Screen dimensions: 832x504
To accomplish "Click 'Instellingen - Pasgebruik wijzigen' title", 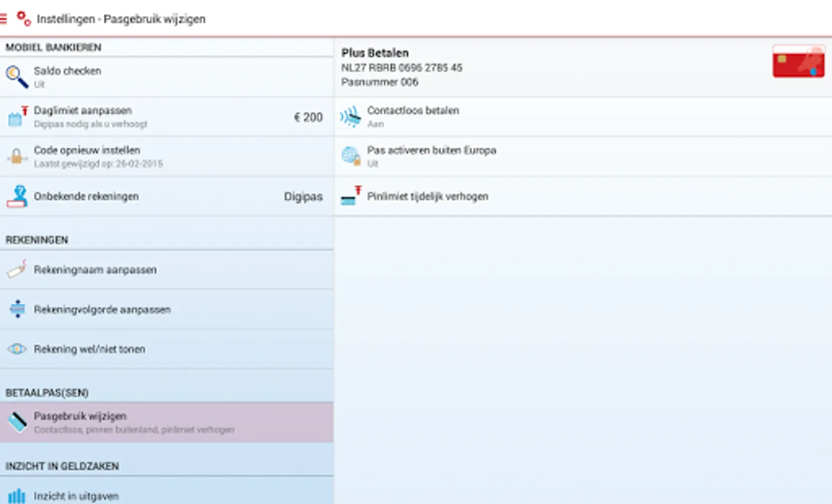I will [x=121, y=19].
